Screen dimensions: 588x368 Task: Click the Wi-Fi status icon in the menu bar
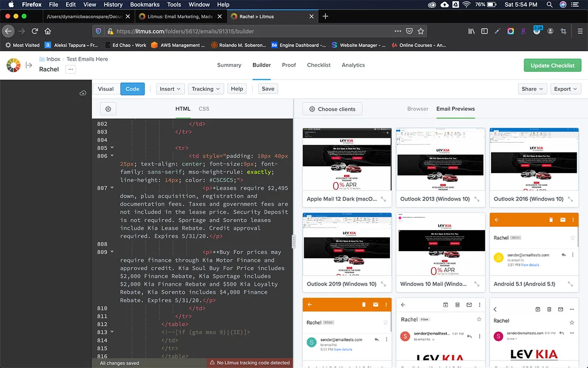point(466,4)
